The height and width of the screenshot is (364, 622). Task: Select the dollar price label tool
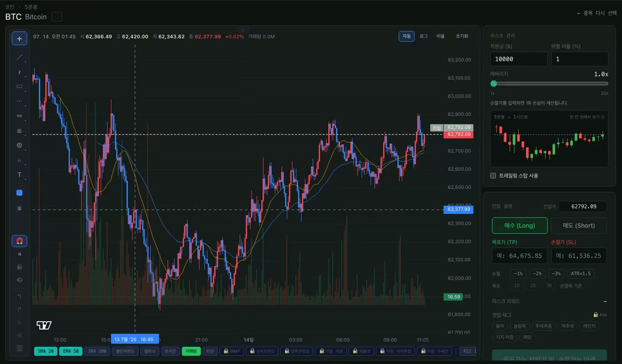19,145
